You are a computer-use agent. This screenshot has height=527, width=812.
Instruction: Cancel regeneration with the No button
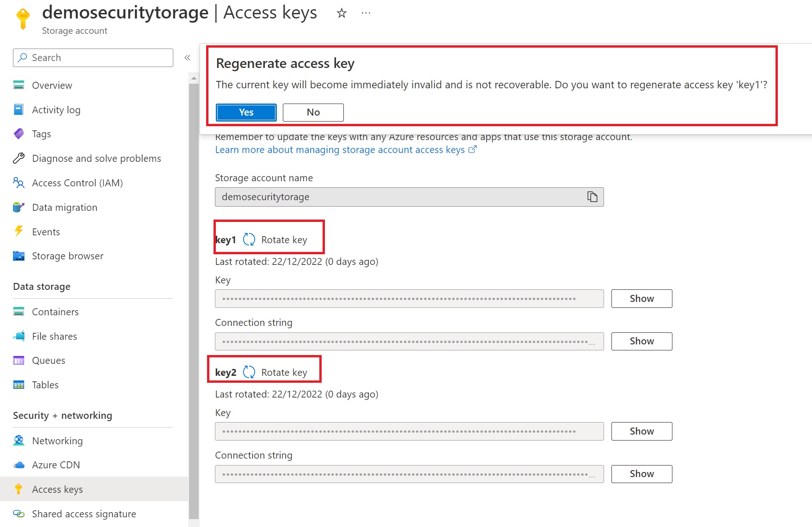coord(313,112)
